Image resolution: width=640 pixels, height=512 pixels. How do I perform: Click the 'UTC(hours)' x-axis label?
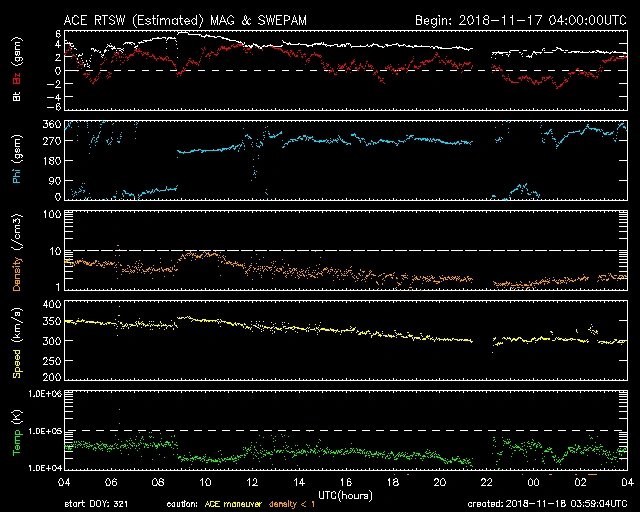point(345,496)
